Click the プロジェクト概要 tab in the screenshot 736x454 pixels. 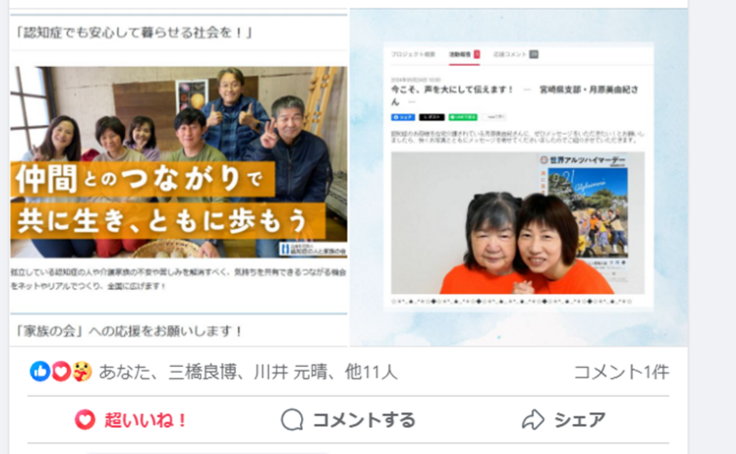[413, 54]
